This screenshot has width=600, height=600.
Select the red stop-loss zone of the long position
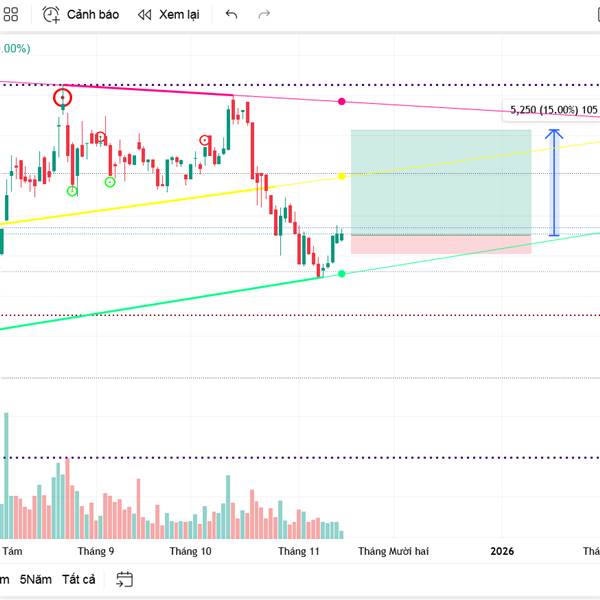pos(441,245)
